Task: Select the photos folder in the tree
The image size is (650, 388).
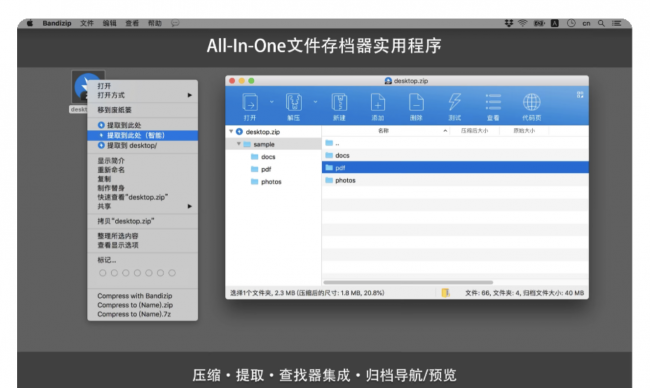Action: 266,182
